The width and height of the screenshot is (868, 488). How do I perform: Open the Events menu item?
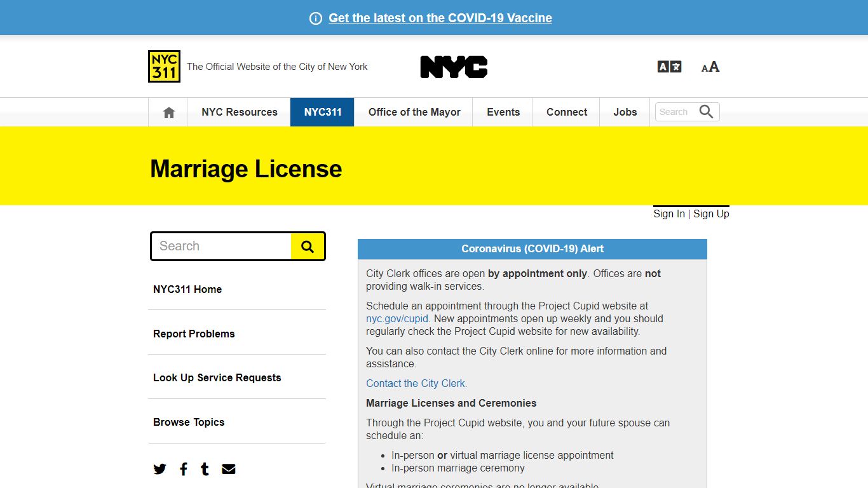pos(503,112)
